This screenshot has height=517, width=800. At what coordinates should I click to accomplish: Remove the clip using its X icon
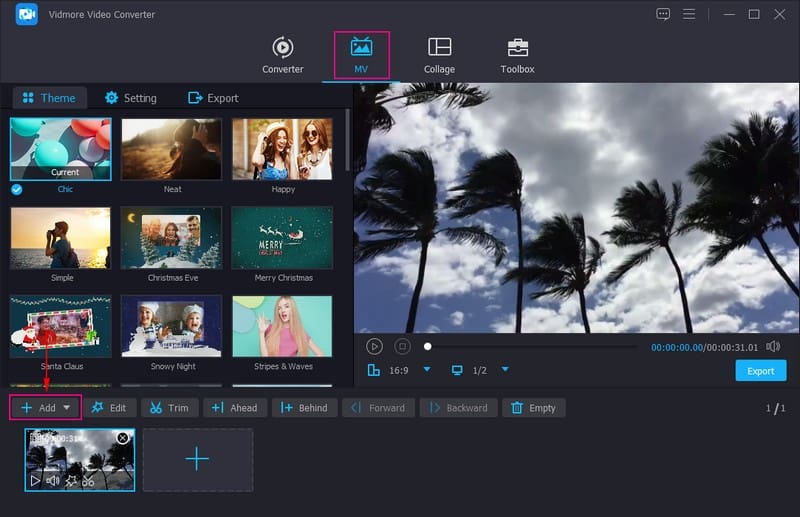123,438
